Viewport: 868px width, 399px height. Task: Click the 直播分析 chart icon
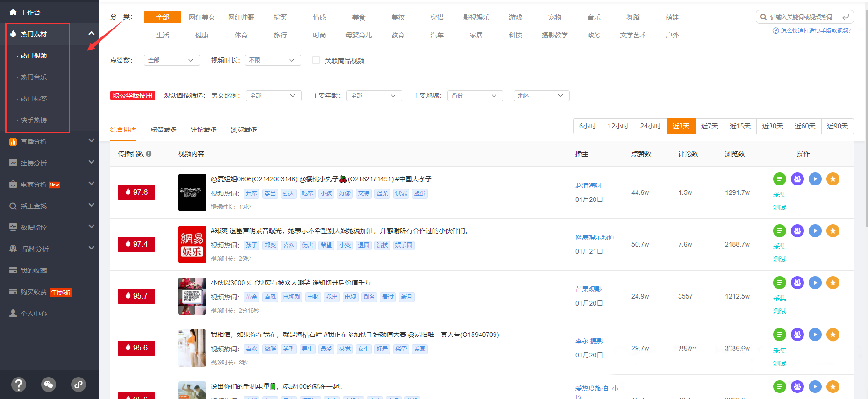tap(13, 142)
